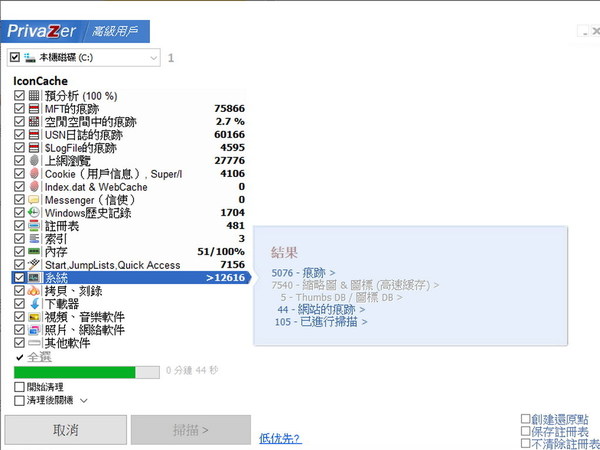The image size is (600, 450).
Task: Click the Windows歷史記錄 clock icon
Action: tap(34, 213)
